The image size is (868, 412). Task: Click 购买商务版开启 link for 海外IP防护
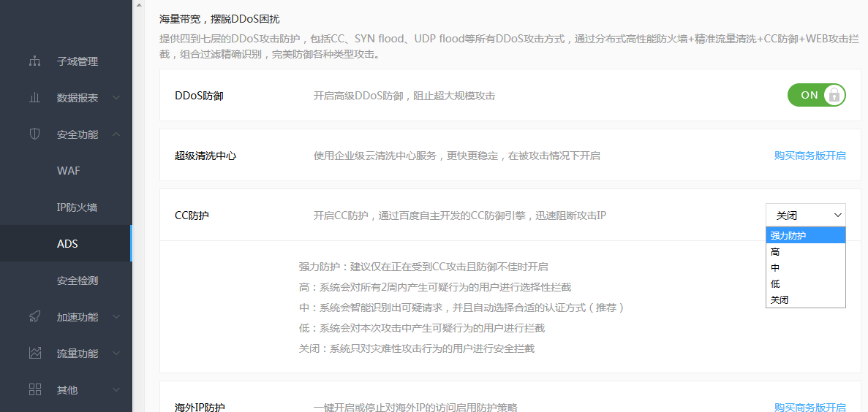point(809,407)
